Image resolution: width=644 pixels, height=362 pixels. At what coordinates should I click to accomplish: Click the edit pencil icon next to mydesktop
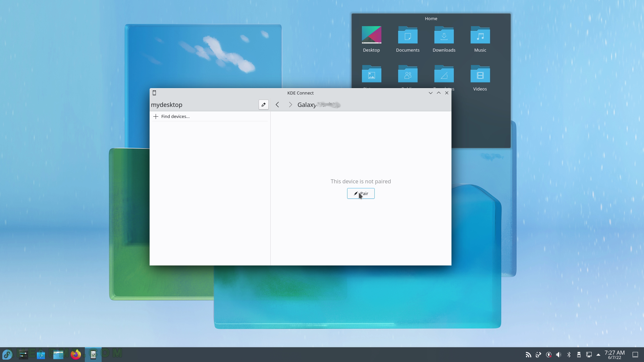263,105
